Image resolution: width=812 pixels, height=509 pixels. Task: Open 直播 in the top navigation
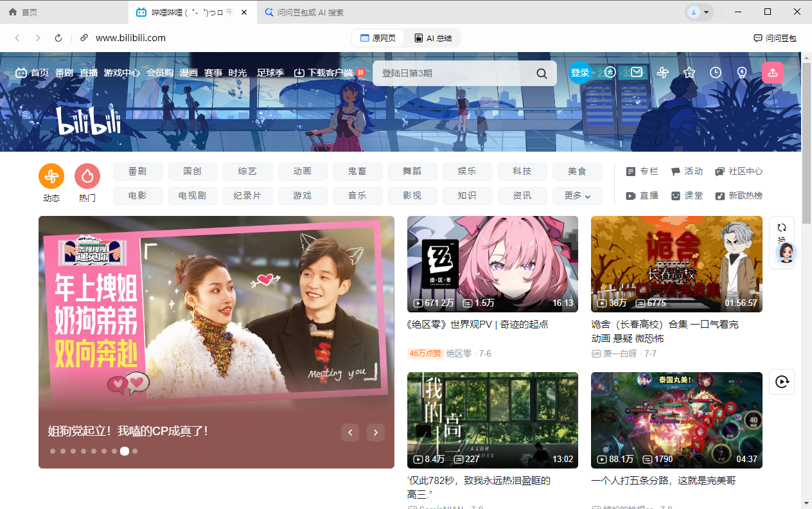click(x=89, y=73)
